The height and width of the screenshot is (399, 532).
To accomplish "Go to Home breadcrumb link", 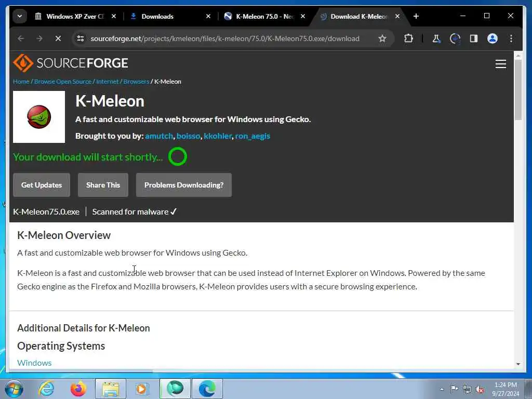I will 21,82.
